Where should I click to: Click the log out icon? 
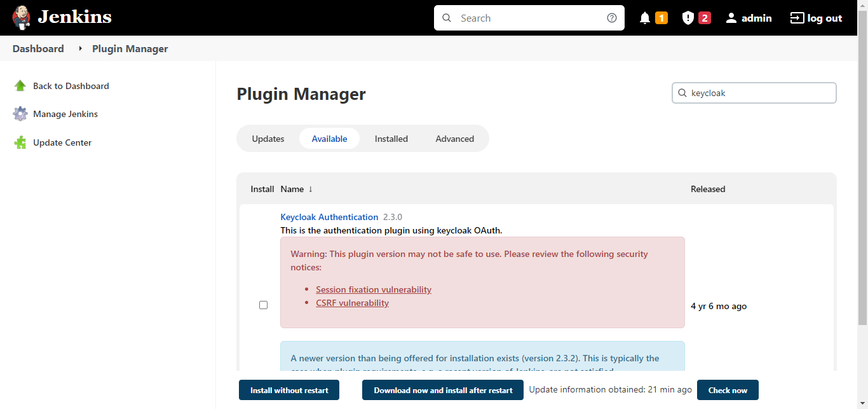tap(797, 18)
